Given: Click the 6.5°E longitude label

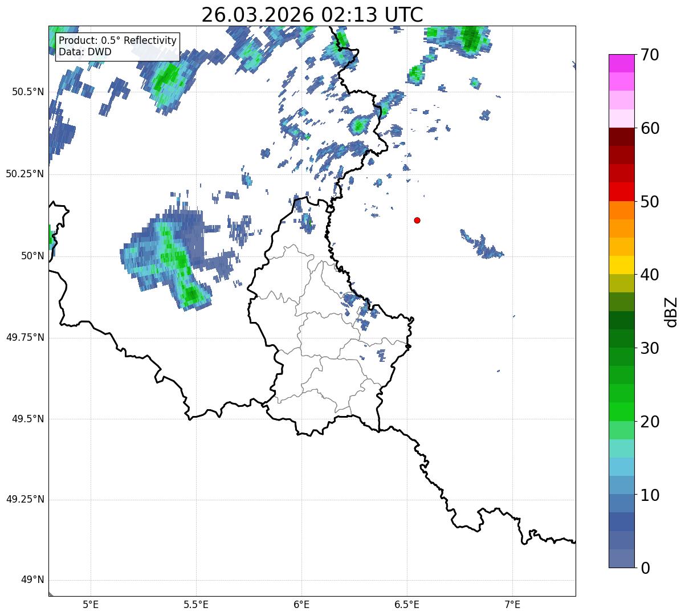Looking at the screenshot, I should pyautogui.click(x=407, y=604).
